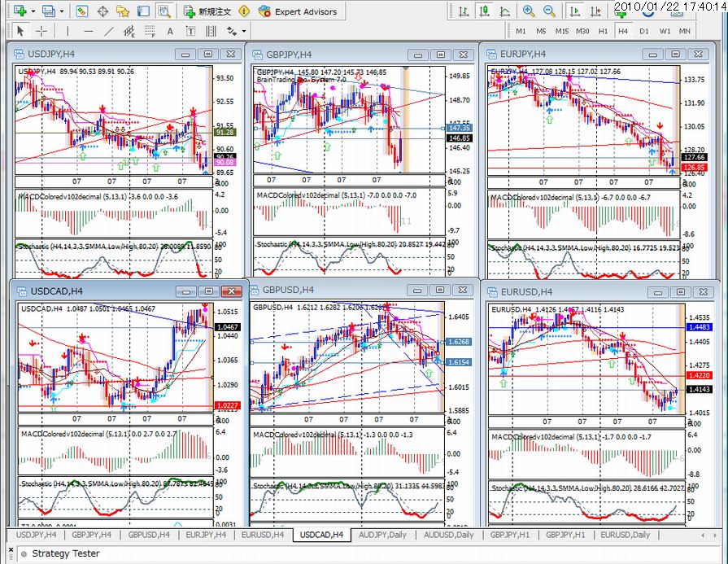
Task: Click the 91.28 price label on USDJPY chart
Action: (x=225, y=133)
